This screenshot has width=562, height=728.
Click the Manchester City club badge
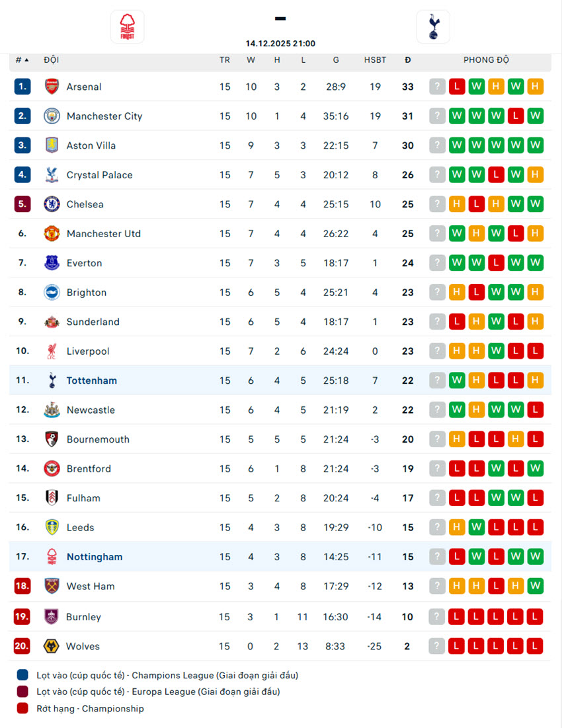click(x=52, y=116)
